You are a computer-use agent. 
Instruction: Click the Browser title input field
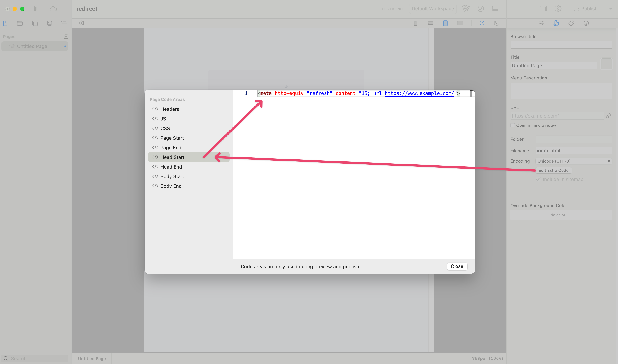coord(561,45)
